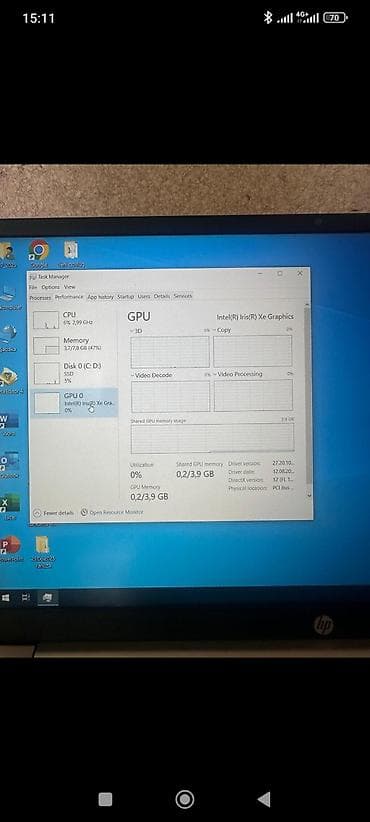Tap the phone's Home navigation button
Viewport: 370px width, 822px height.
[184, 799]
